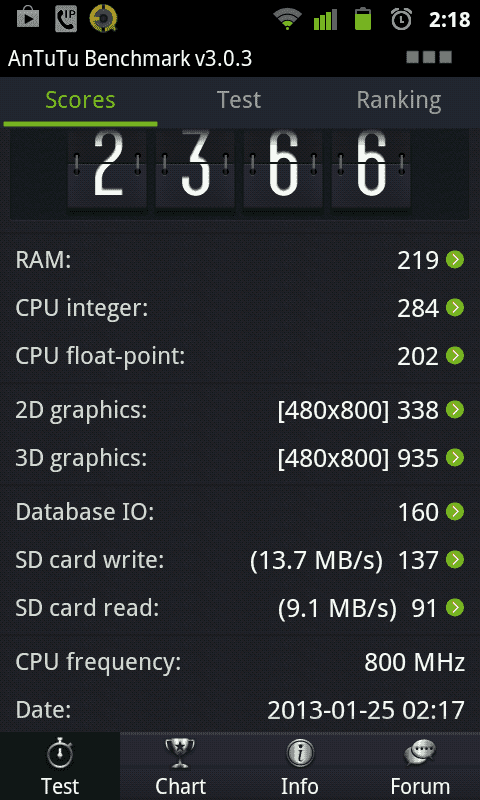Tap the IP phone notification icon
The width and height of the screenshot is (480, 800).
66,19
